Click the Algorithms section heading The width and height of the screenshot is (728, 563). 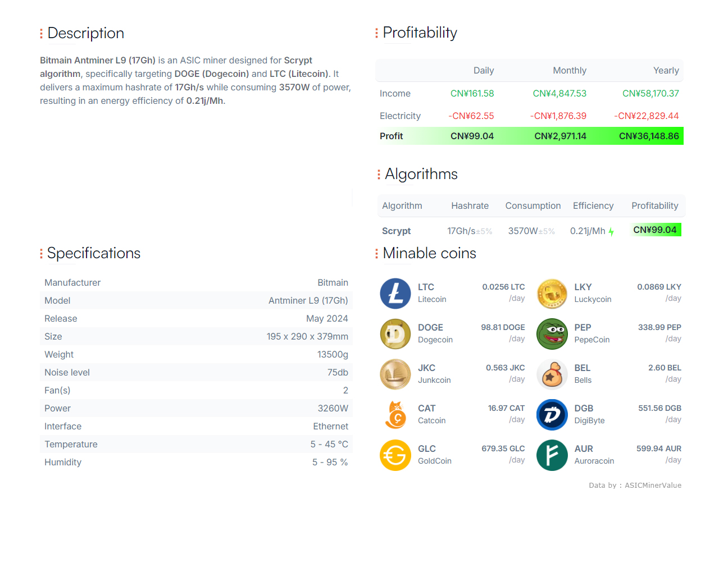(x=421, y=174)
